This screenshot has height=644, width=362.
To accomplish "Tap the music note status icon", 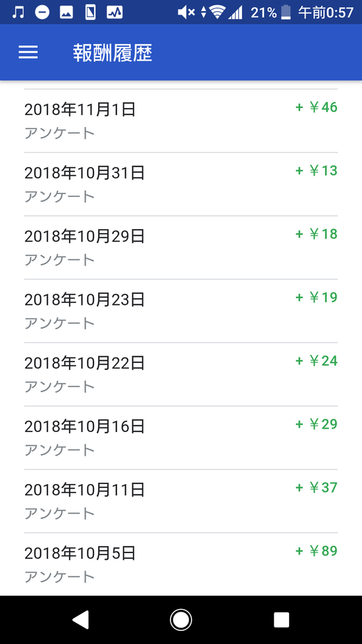I will [x=18, y=13].
